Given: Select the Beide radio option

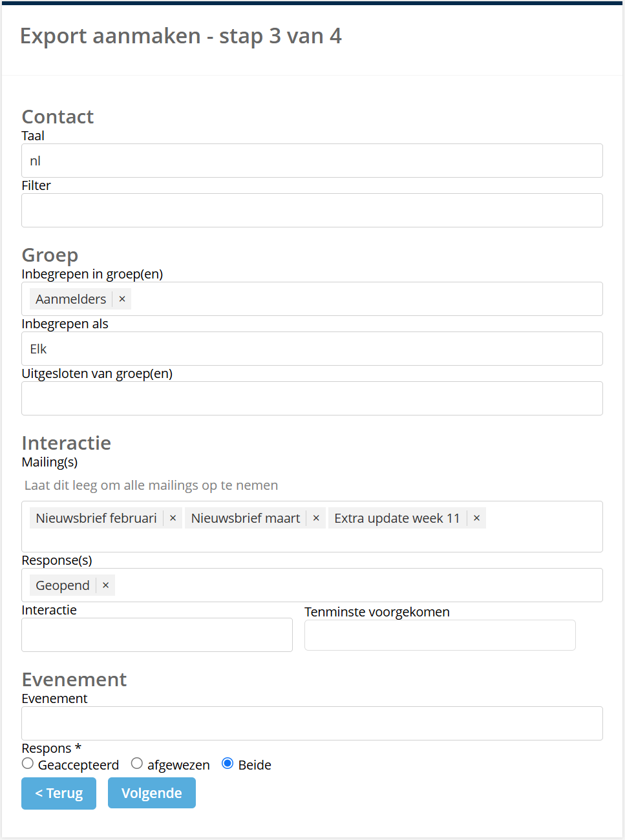Looking at the screenshot, I should tap(228, 764).
